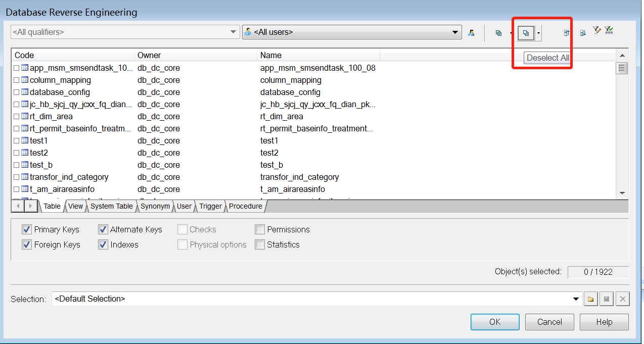Check the rt_dim_area row checkbox
The height and width of the screenshot is (344, 644).
pos(17,116)
